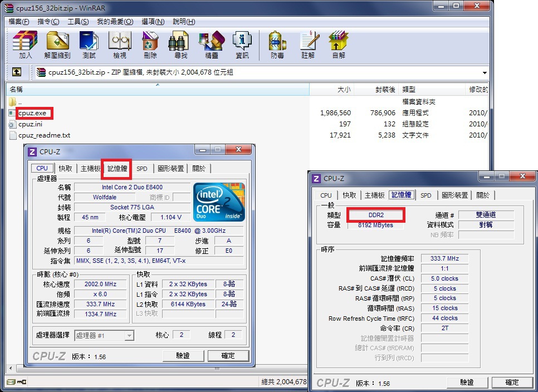This screenshot has height=392, width=538.
Task: Click the 6144 KBytes L2 cache value
Action: tap(188, 304)
